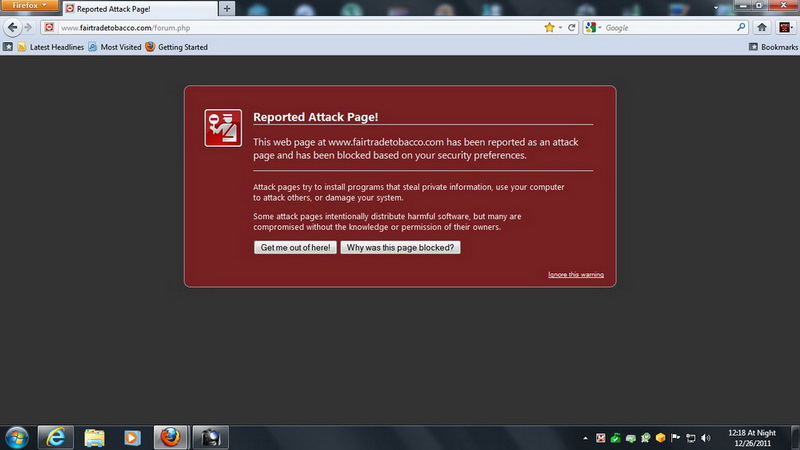
Task: Click the fairtradetobacco.com URL address field
Action: [300, 28]
